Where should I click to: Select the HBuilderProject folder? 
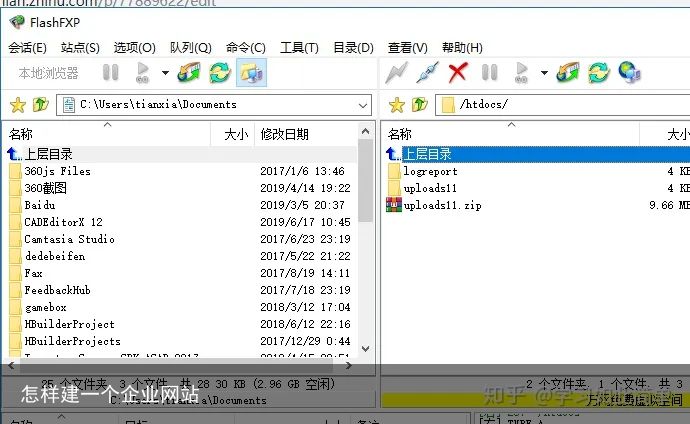180,324
